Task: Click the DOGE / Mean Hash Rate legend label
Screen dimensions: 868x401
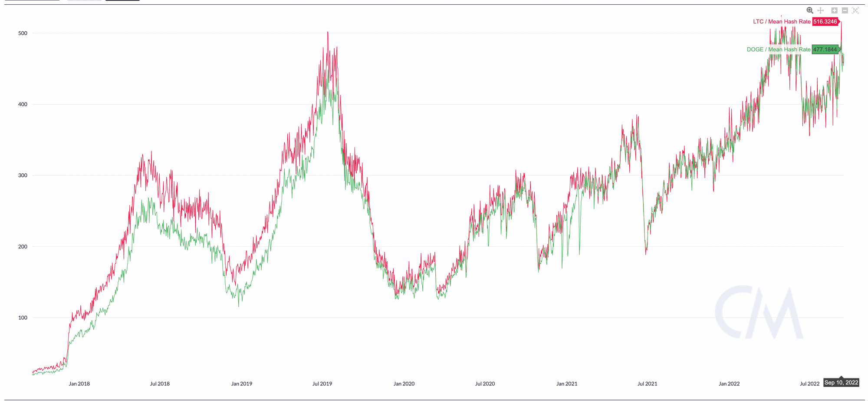Action: pos(779,50)
